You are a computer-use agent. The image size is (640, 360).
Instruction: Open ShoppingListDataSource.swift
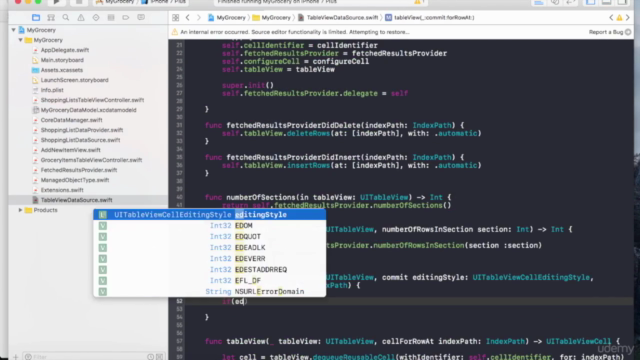[80, 140]
